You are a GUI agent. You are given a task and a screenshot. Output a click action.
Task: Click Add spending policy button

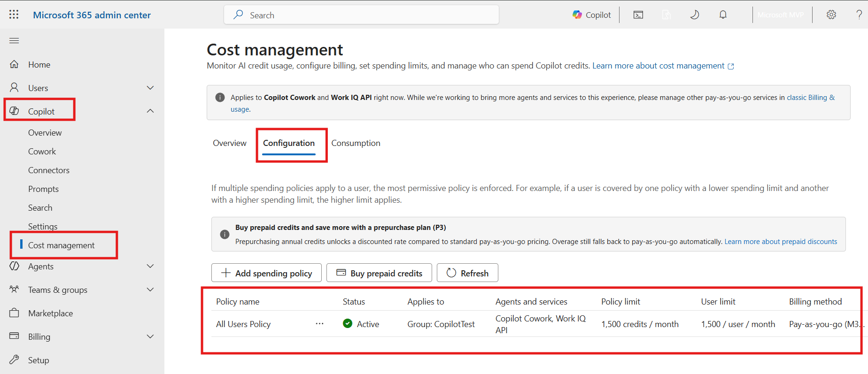coord(266,273)
